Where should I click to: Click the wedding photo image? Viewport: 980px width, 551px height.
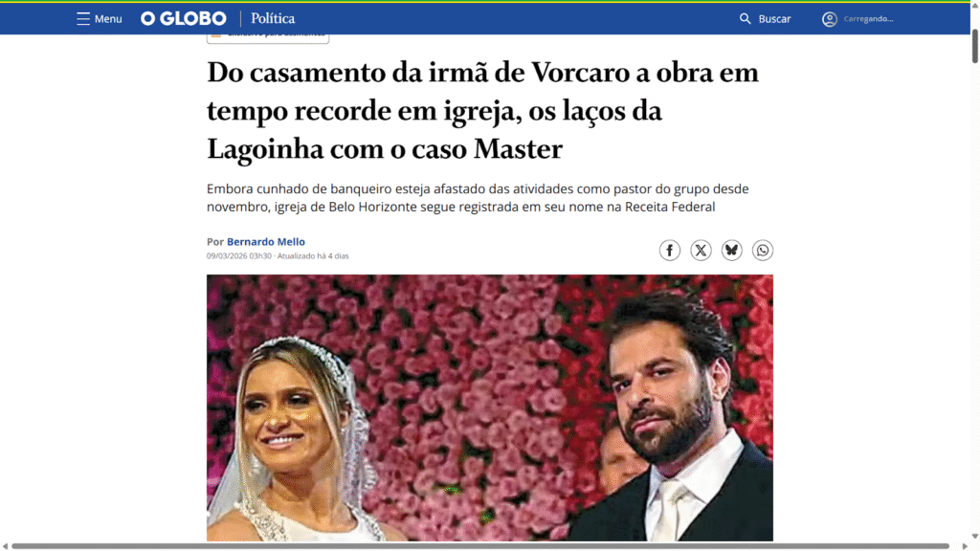pyautogui.click(x=490, y=408)
